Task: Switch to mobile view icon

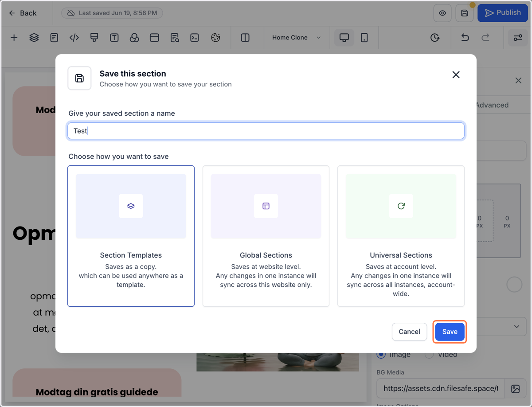Action: click(x=364, y=38)
